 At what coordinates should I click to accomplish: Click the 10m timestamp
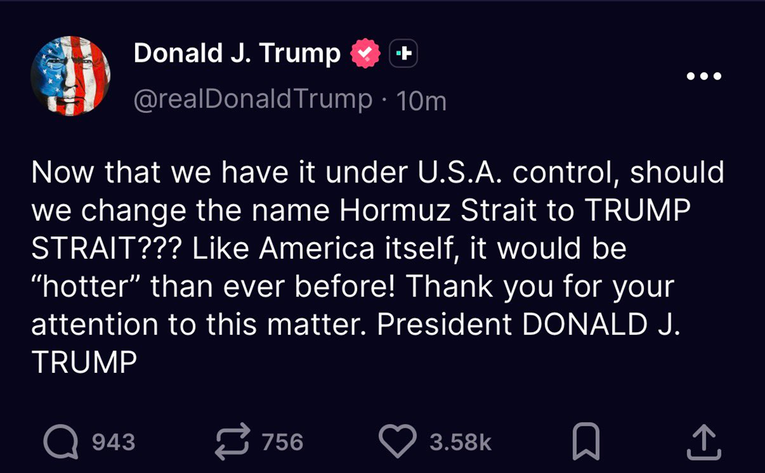(x=421, y=101)
